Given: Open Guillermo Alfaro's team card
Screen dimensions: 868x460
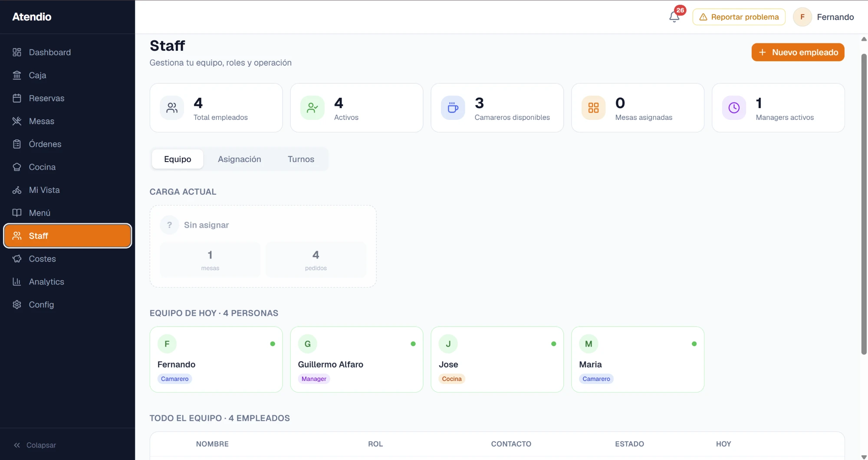Looking at the screenshot, I should coord(356,359).
